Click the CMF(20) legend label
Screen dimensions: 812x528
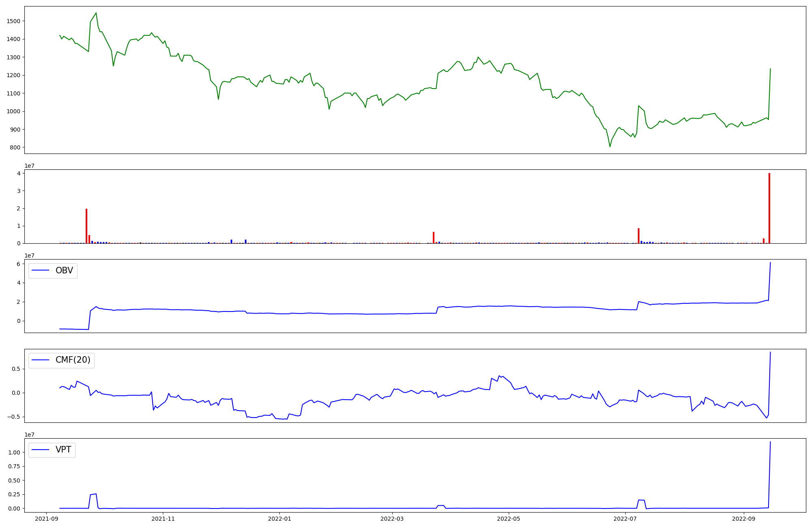coord(73,360)
